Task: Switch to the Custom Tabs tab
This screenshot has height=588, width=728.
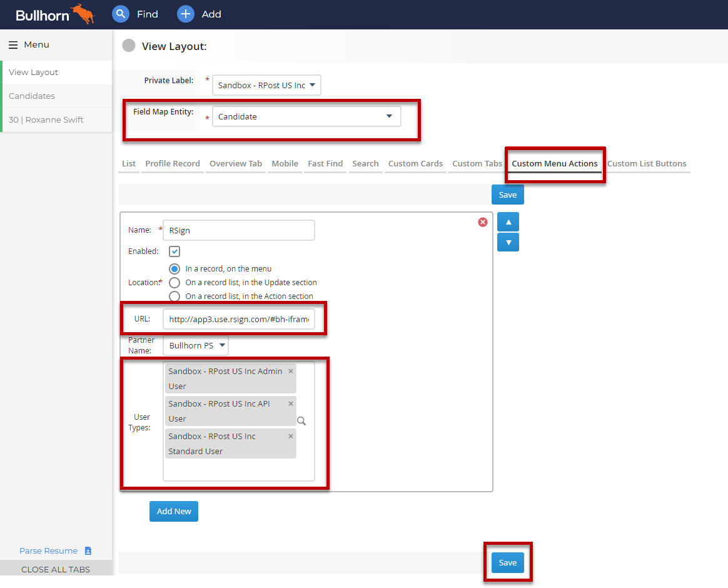Action: [477, 164]
